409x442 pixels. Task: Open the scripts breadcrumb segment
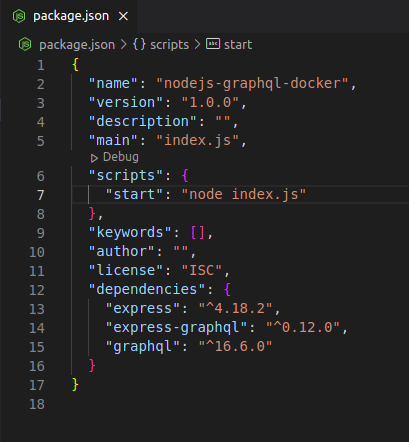coord(169,45)
